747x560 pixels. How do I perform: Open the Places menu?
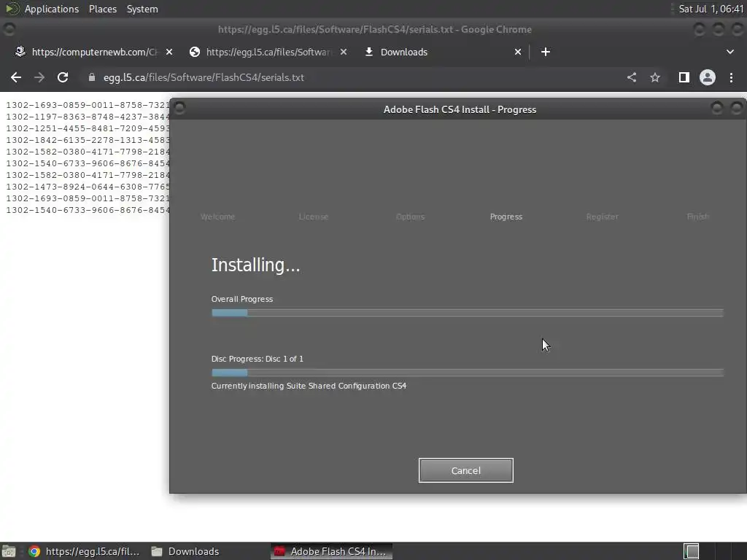[x=102, y=9]
